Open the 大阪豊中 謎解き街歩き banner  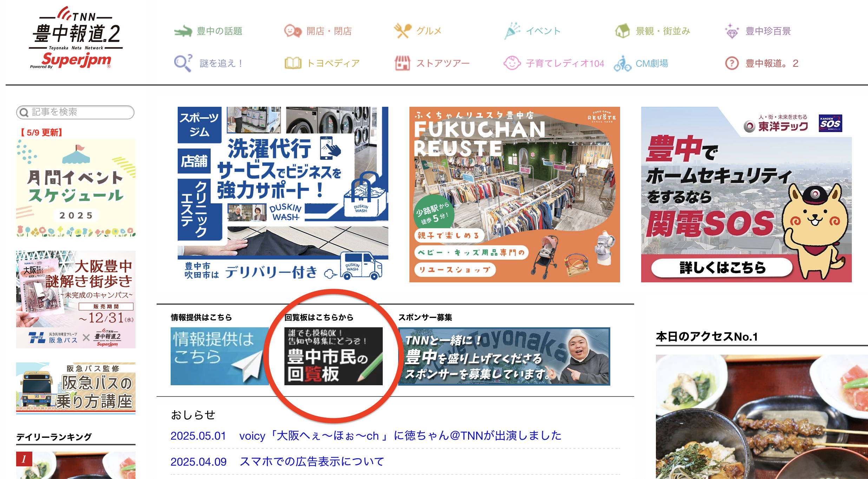point(76,300)
